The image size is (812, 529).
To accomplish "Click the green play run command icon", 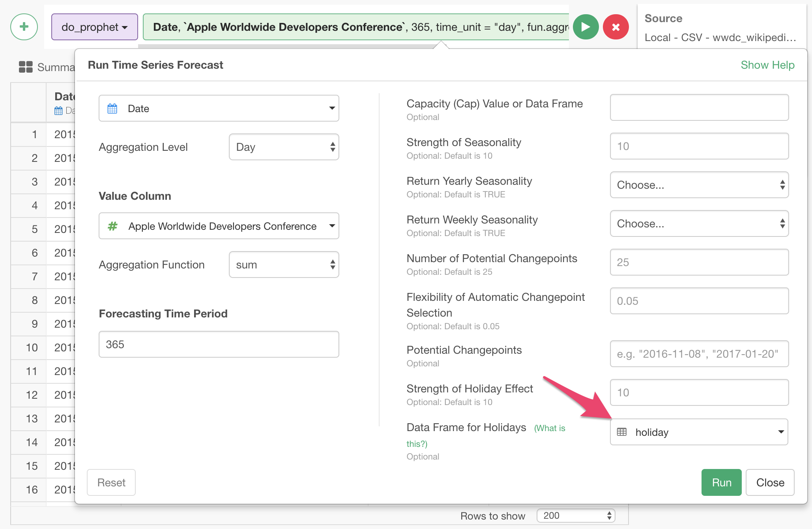I will [586, 27].
